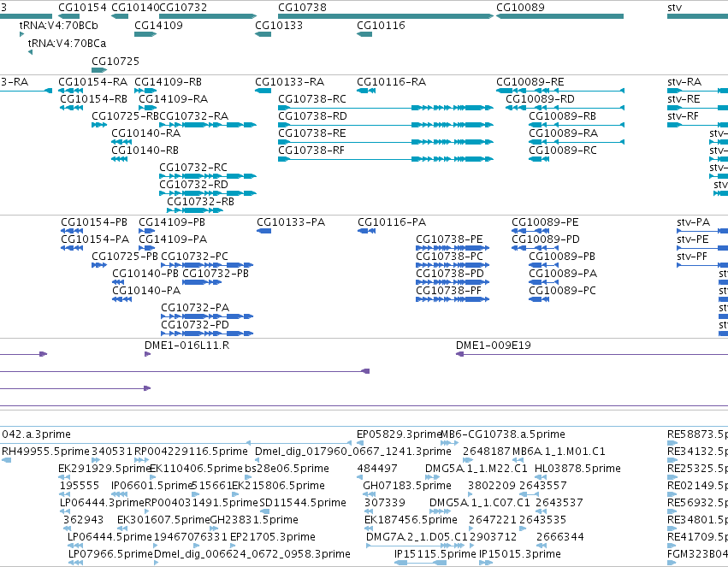Click BAC label DME1-016L11.R
Viewport: 728px width, 567px height.
pos(186,346)
